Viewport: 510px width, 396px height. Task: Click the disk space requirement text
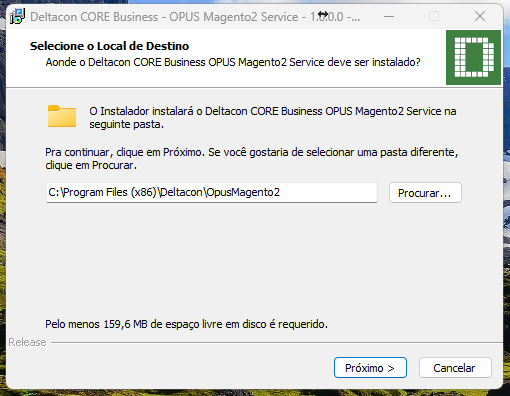click(x=186, y=324)
